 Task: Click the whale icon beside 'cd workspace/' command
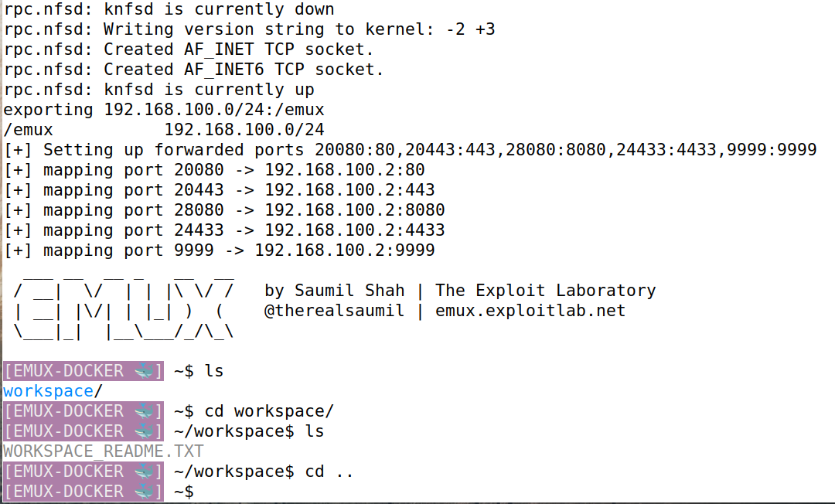pyautogui.click(x=144, y=411)
